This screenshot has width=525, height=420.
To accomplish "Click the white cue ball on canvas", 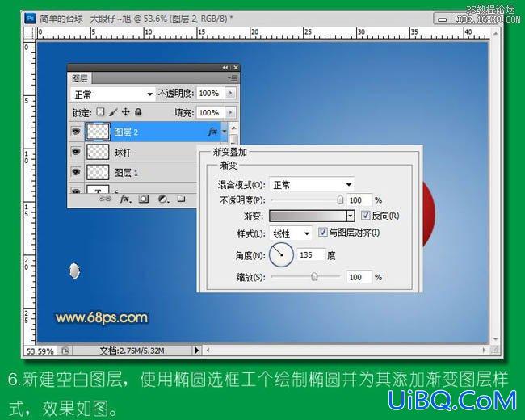I will pos(74,271).
